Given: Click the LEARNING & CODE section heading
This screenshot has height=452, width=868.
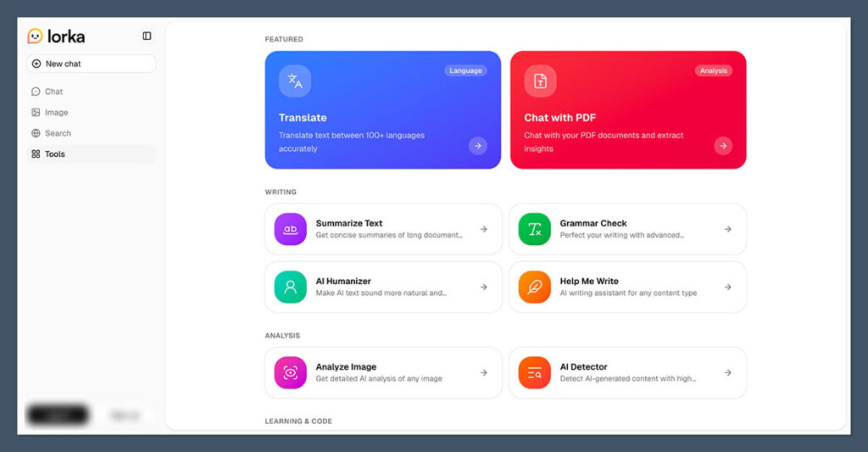Looking at the screenshot, I should (298, 421).
